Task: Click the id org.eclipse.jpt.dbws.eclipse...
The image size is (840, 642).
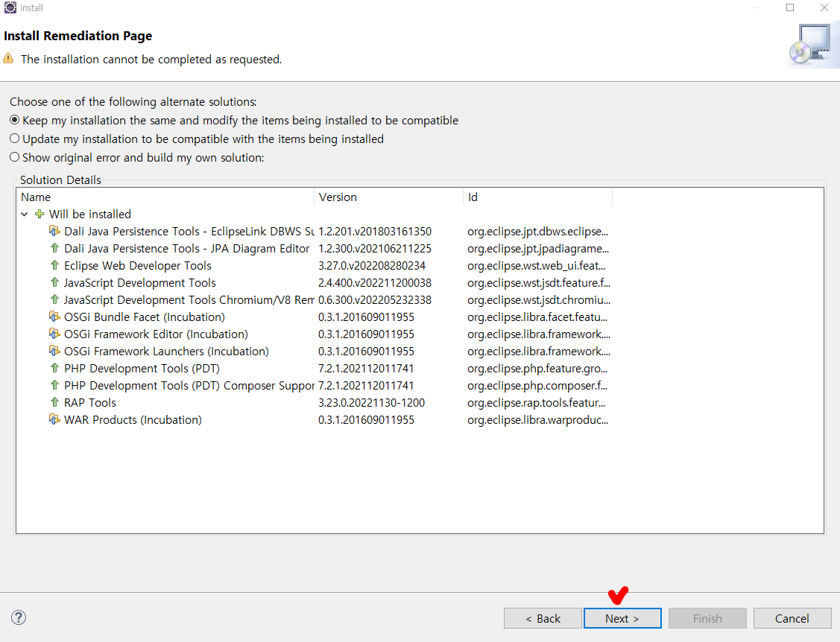Action: click(x=538, y=232)
